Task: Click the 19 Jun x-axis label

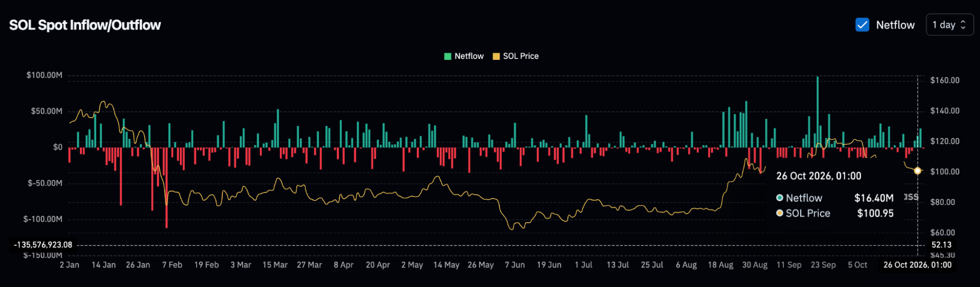Action: pyautogui.click(x=549, y=265)
